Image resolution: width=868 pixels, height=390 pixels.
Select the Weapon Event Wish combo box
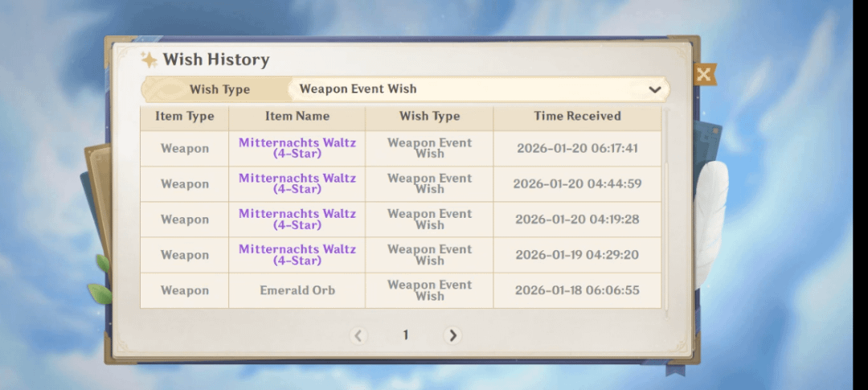479,89
